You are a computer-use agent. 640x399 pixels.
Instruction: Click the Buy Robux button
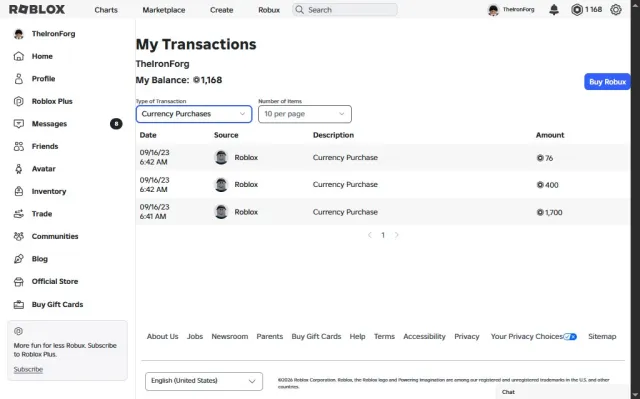607,82
